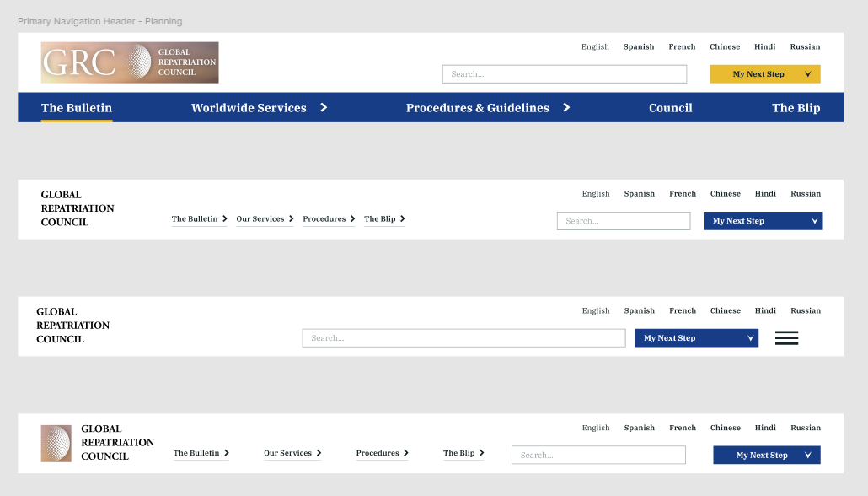Open The Bulletin link in the second header
This screenshot has width=868, height=496.
[195, 219]
